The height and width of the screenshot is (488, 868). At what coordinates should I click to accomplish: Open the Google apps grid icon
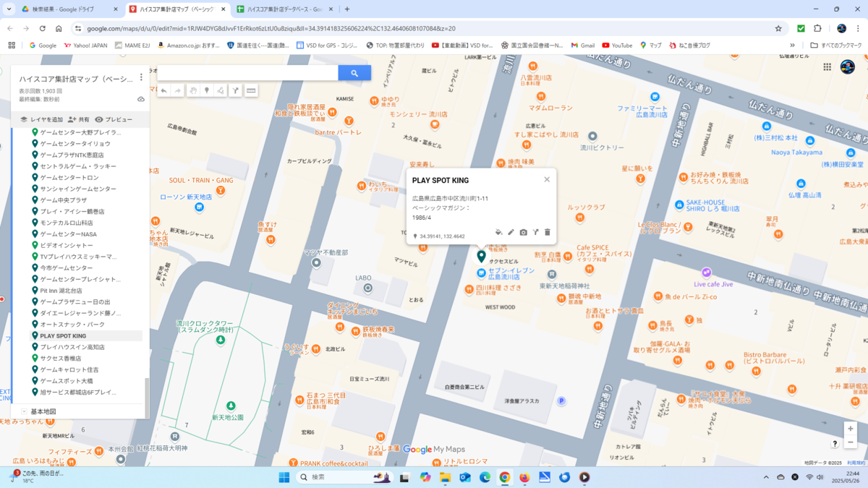pyautogui.click(x=827, y=67)
